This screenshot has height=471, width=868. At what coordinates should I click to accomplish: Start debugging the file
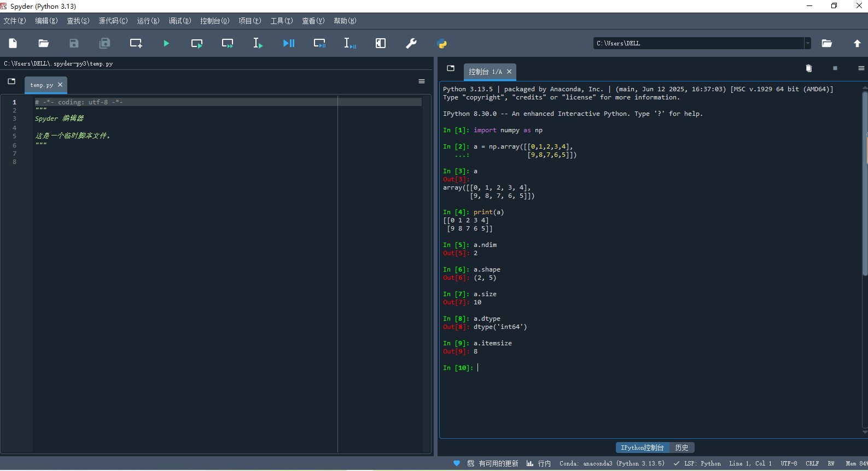click(289, 43)
